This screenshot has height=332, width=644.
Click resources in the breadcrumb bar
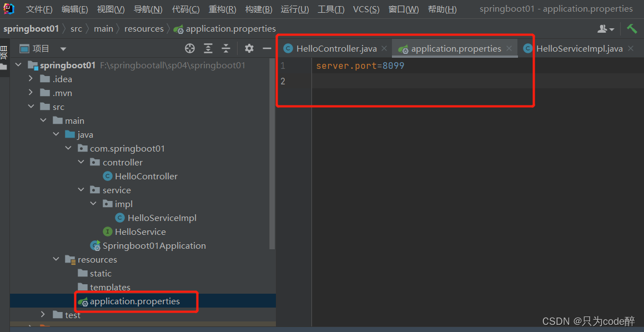click(144, 29)
